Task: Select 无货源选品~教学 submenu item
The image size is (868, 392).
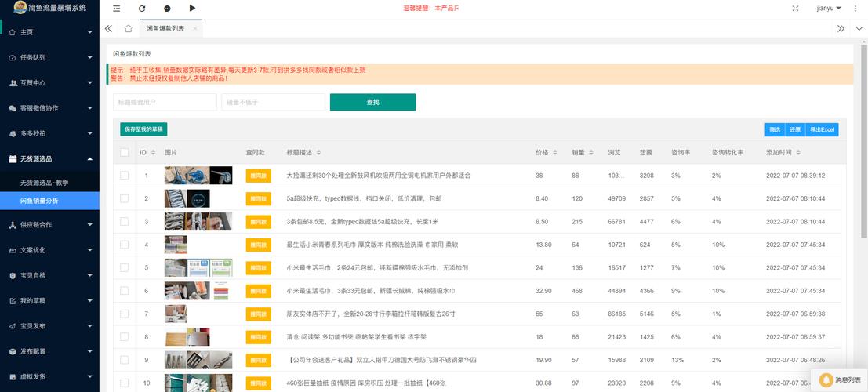Action: click(x=50, y=182)
